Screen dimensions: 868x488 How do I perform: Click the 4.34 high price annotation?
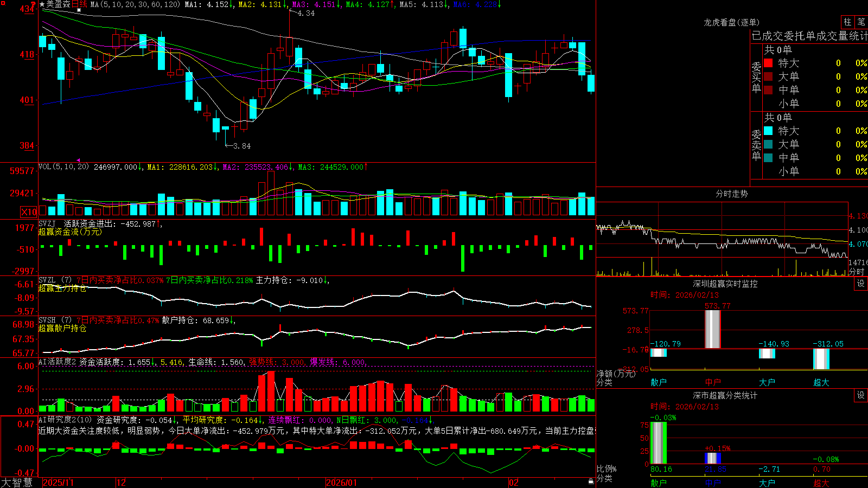point(306,13)
